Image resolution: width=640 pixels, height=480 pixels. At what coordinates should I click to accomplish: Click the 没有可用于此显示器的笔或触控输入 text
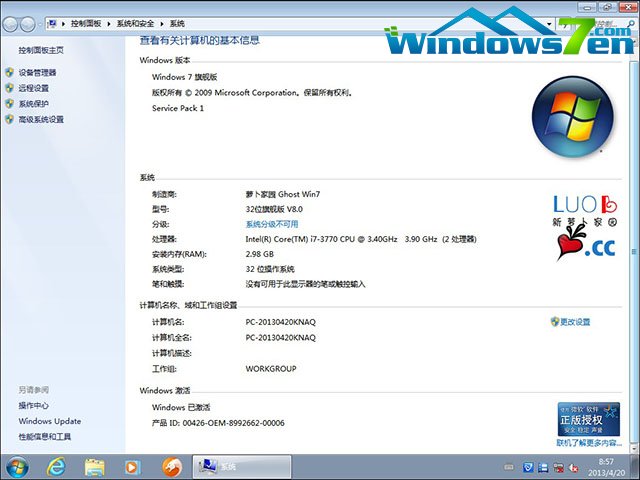305,284
